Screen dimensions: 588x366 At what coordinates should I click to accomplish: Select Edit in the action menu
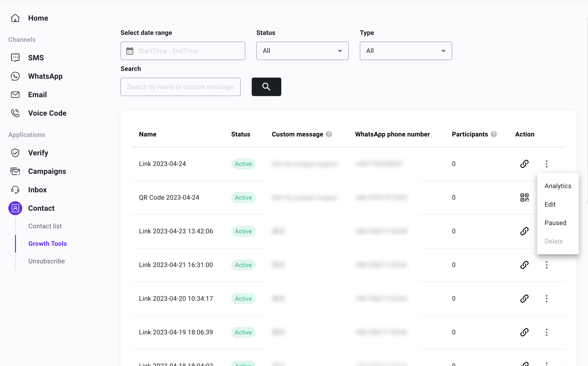click(550, 204)
